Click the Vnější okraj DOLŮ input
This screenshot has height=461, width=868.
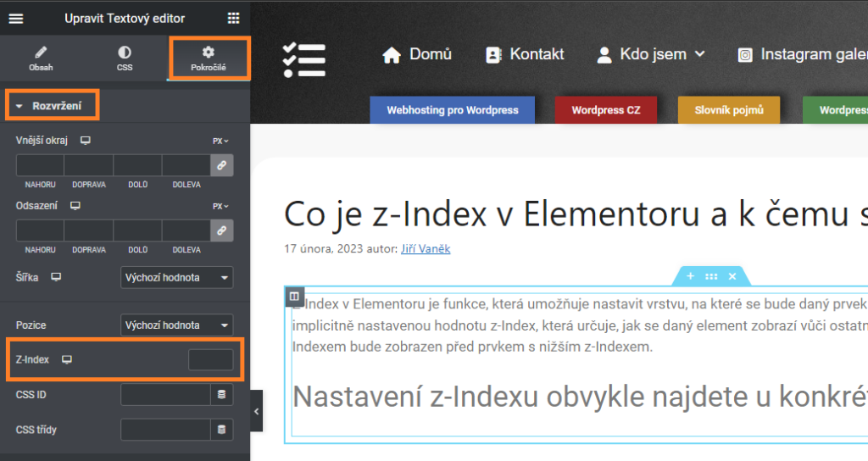(x=138, y=165)
